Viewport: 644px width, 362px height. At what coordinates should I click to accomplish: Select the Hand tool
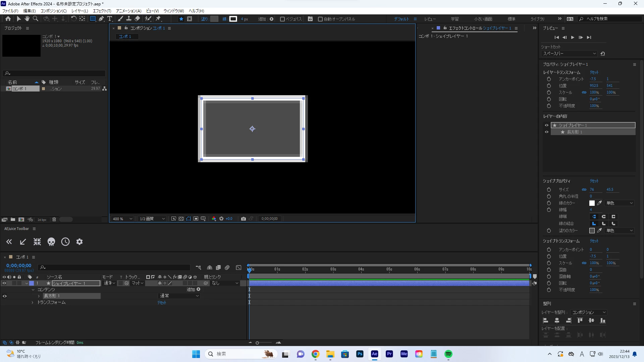click(27, 19)
